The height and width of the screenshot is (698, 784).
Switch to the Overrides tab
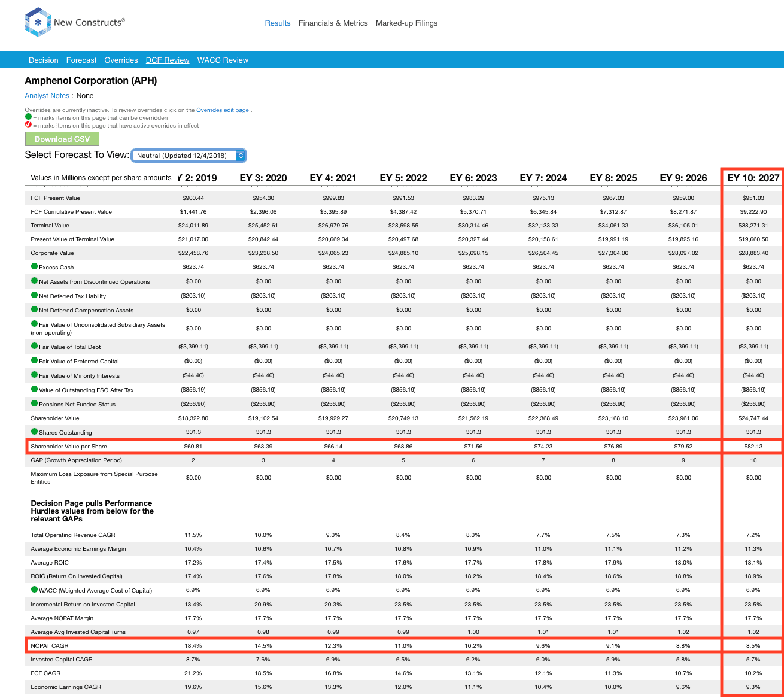pos(121,60)
